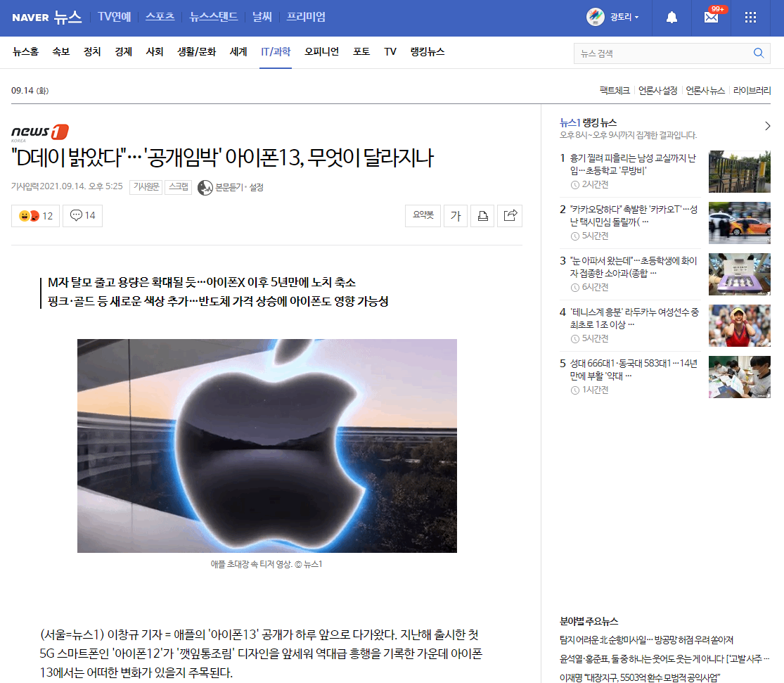Screen dimensions: 784x683
Task: Select the 랭킹뉴스 tab
Action: (x=428, y=51)
